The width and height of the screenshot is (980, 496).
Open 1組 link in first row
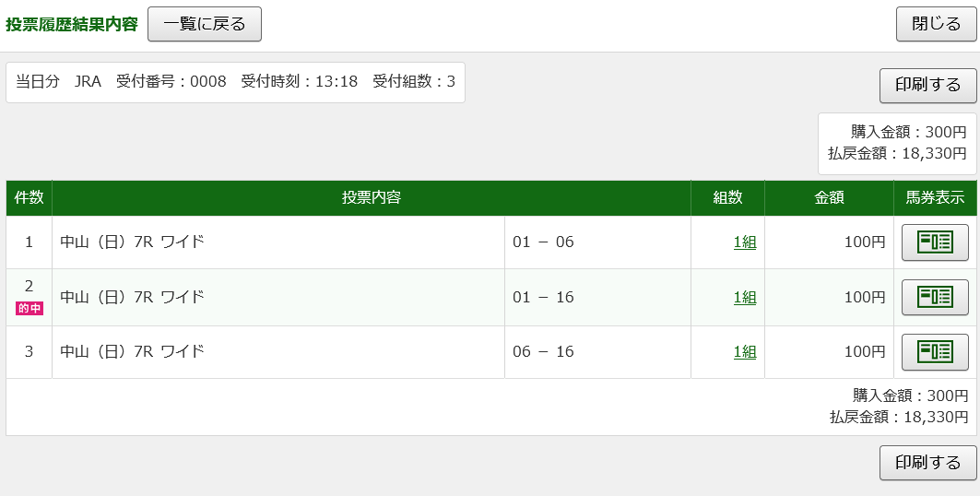pyautogui.click(x=744, y=242)
